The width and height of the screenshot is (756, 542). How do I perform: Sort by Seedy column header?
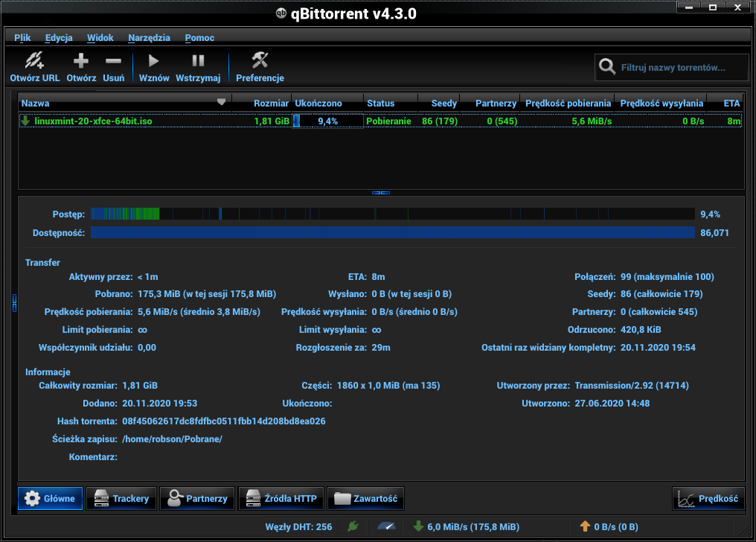coord(439,103)
